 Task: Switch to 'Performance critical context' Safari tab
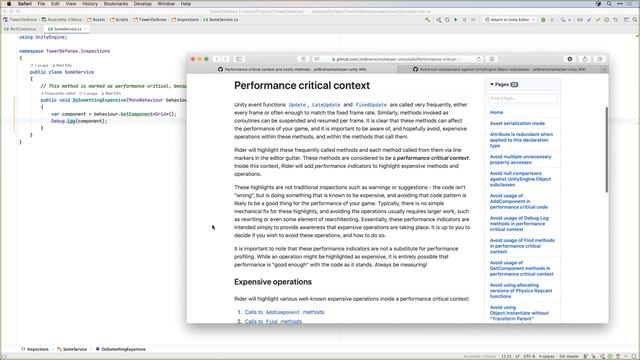[292, 69]
